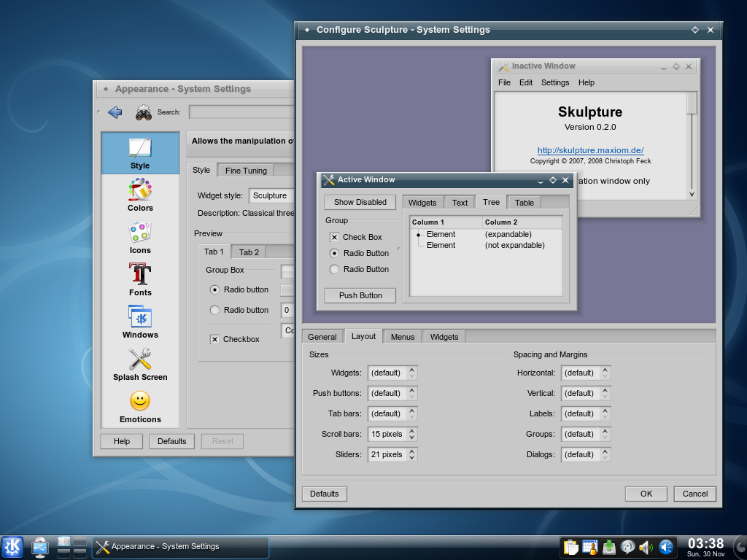
Task: Click the Push Button in Active Window
Action: (360, 296)
